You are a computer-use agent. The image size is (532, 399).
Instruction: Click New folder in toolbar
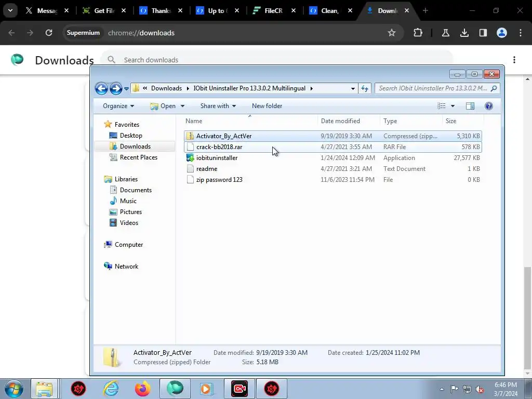point(267,106)
